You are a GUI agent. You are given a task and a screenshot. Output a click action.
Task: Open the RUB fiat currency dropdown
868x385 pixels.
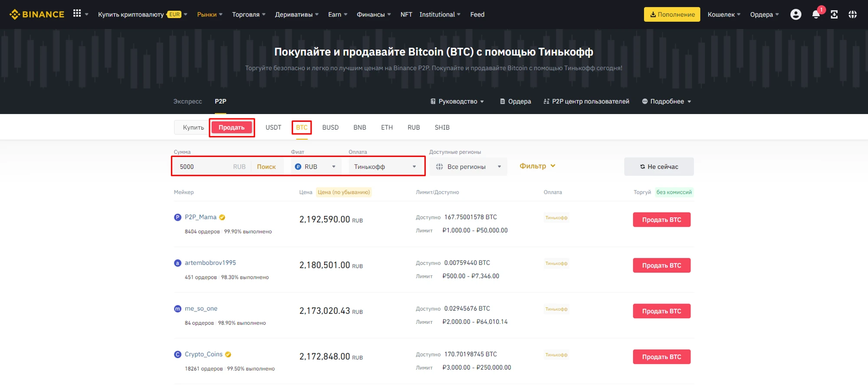point(316,166)
